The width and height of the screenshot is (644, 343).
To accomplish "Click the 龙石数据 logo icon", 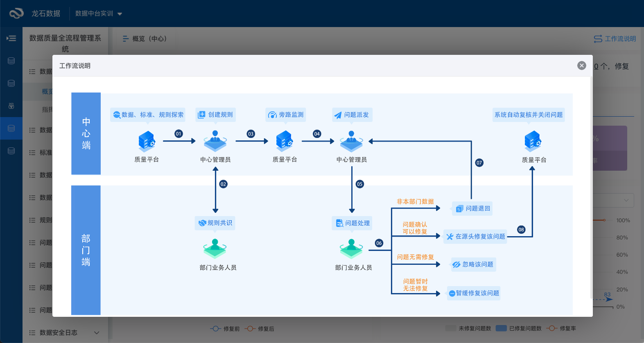I will pyautogui.click(x=16, y=14).
